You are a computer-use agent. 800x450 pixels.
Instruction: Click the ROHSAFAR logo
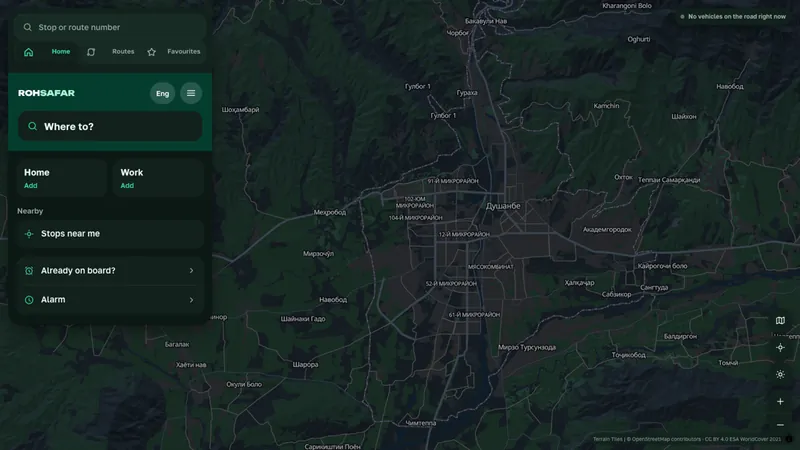coord(46,93)
